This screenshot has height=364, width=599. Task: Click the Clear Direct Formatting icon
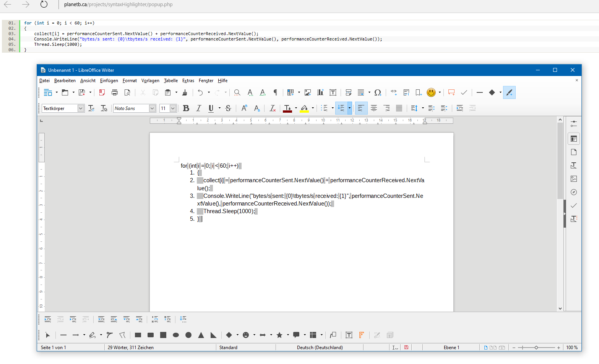tap(272, 108)
